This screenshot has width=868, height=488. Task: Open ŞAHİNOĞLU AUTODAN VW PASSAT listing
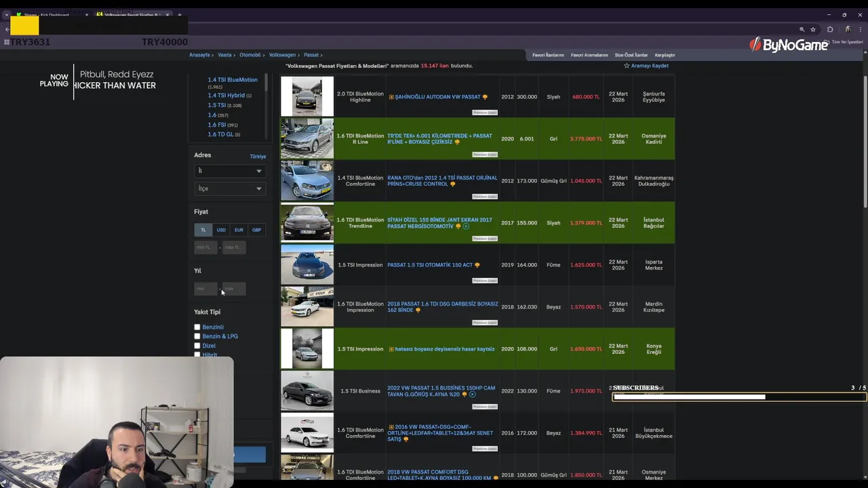point(437,97)
